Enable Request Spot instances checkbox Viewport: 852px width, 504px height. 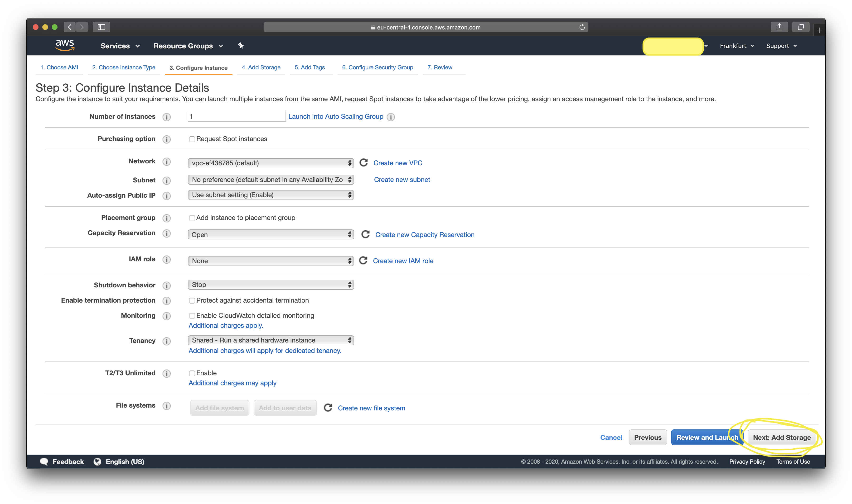192,139
